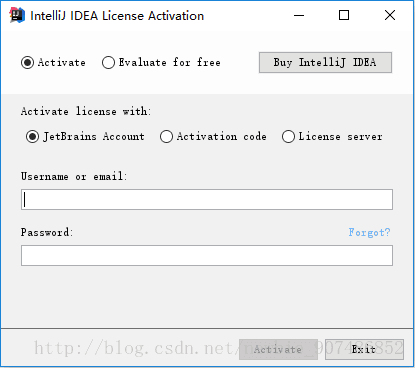Image resolution: width=415 pixels, height=368 pixels.
Task: Click the window title text in the title bar
Action: click(117, 16)
